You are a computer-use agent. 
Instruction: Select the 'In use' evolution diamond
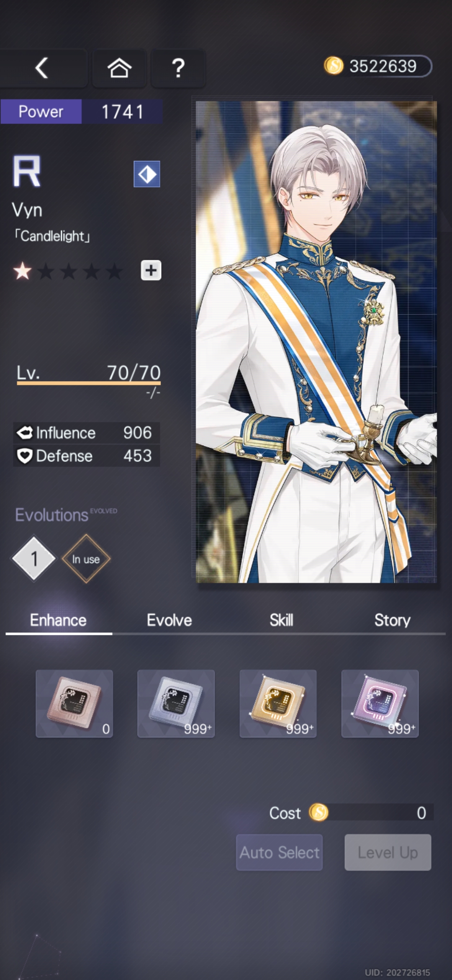click(86, 559)
